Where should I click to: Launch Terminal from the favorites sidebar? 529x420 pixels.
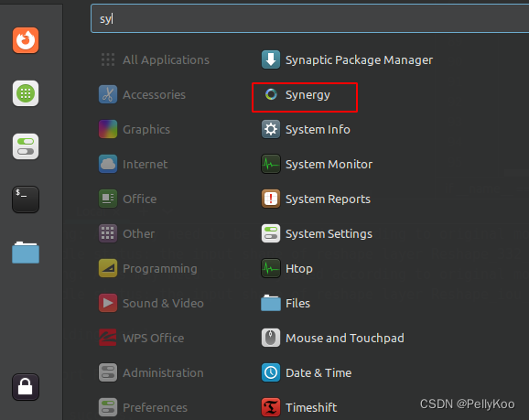click(x=26, y=199)
